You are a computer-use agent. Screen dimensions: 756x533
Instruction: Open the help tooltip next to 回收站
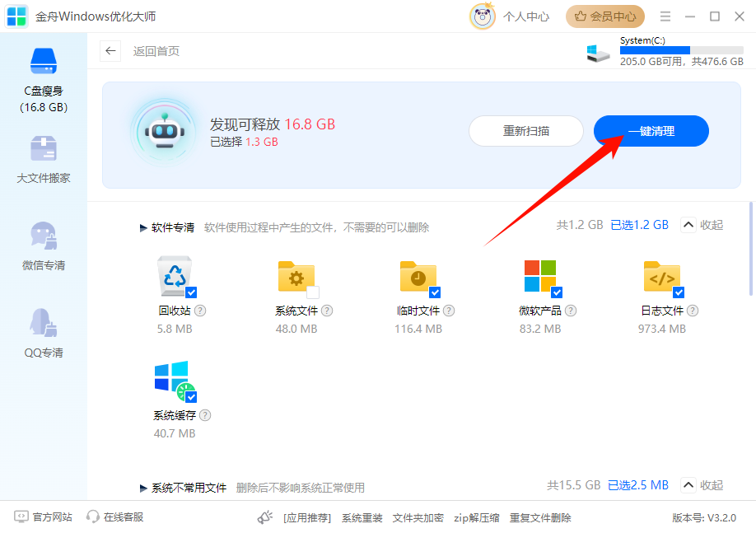tap(201, 311)
